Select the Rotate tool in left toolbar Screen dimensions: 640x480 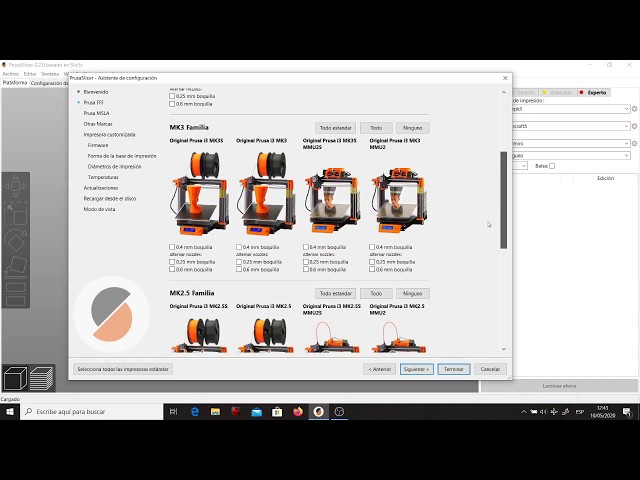pyautogui.click(x=16, y=241)
